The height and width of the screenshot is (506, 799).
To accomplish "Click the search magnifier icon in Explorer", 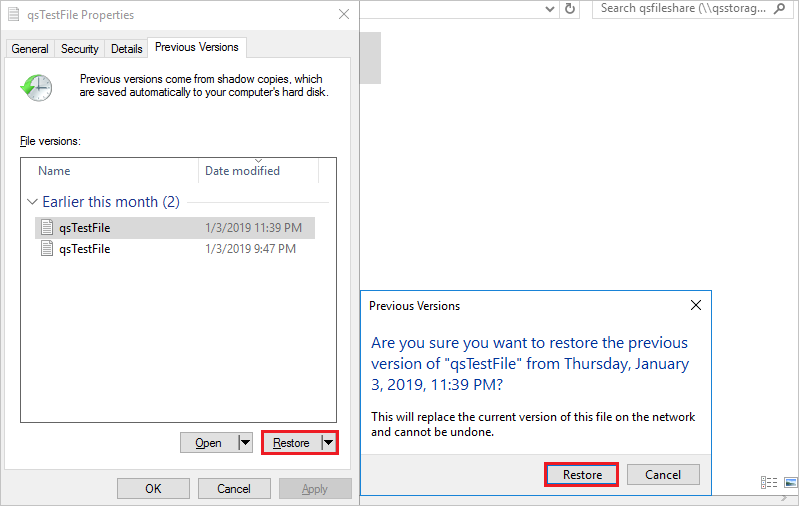I will (780, 9).
